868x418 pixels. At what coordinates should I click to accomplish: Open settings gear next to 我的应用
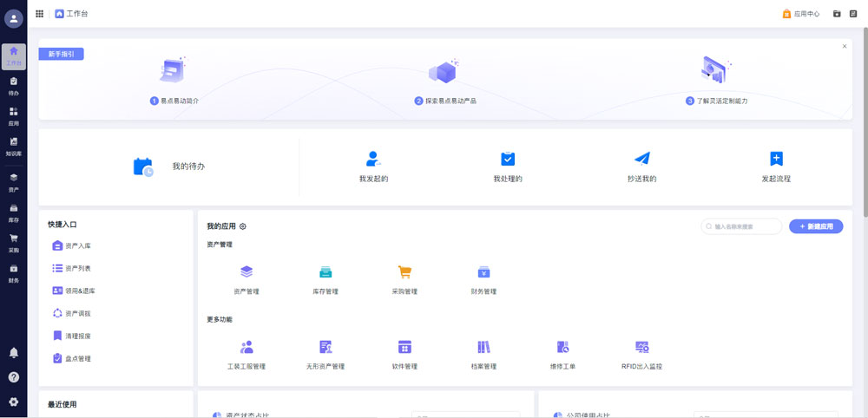(x=243, y=226)
